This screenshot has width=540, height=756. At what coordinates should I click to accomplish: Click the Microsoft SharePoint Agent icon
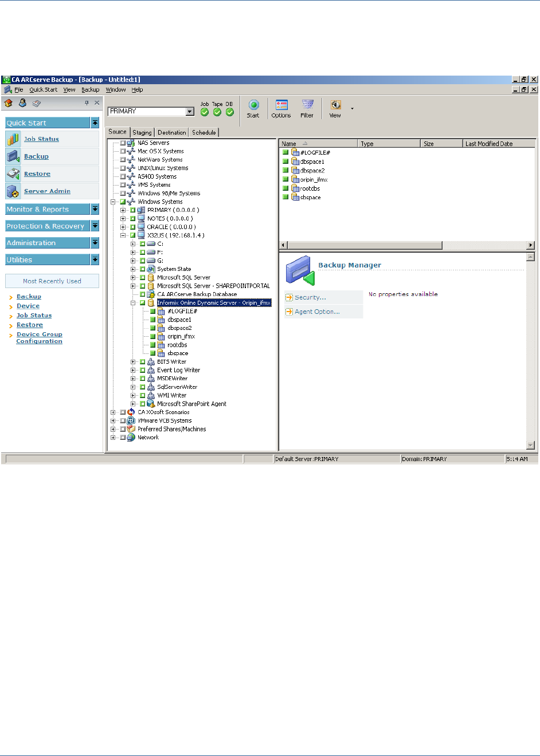[x=151, y=404]
